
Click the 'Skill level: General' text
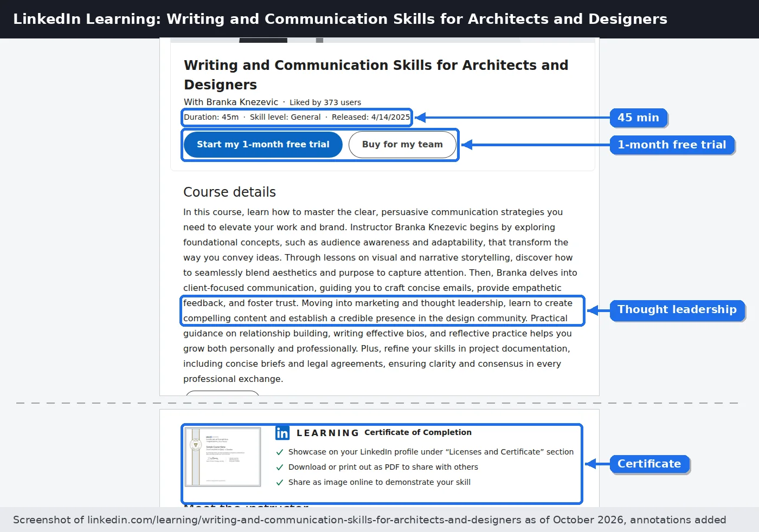point(285,117)
